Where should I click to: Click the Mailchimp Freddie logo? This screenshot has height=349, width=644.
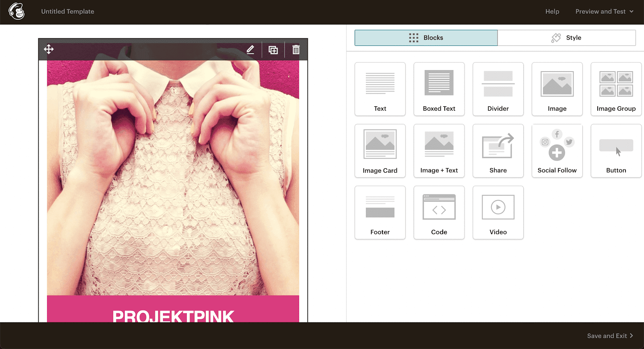pyautogui.click(x=17, y=11)
